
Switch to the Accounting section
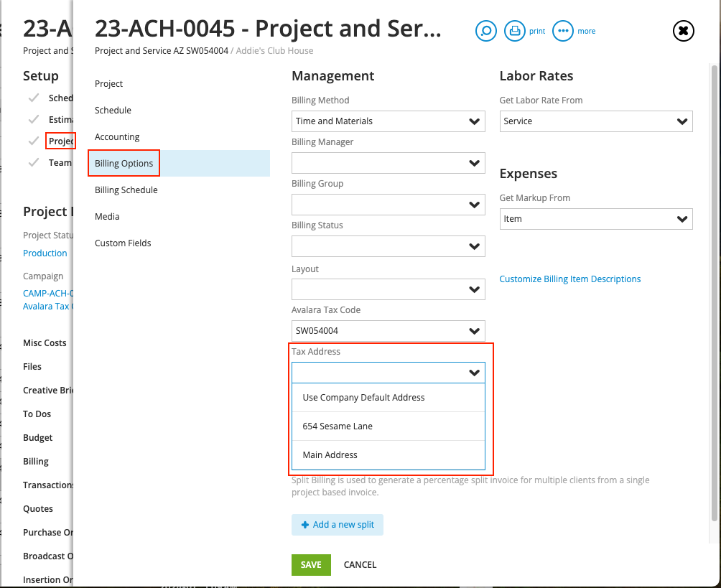point(117,137)
